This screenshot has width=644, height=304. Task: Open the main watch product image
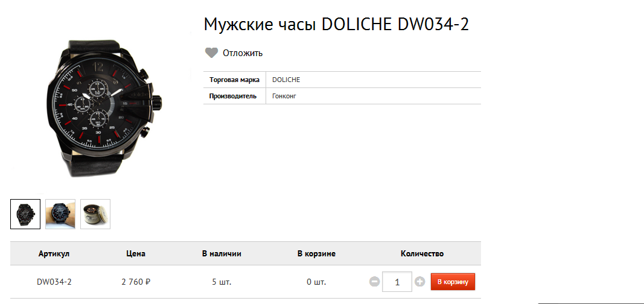click(x=104, y=109)
